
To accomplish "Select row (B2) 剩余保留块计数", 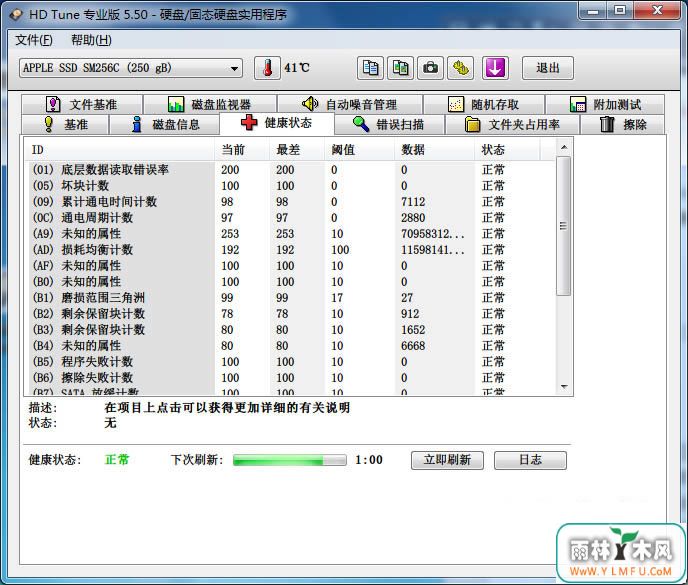I will click(x=291, y=314).
